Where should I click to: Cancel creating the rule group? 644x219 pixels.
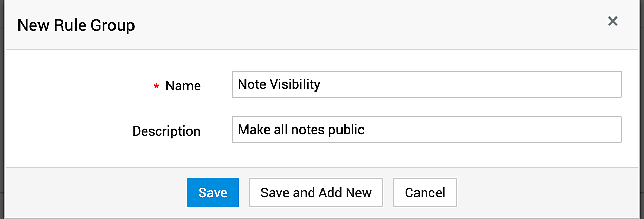pos(425,193)
